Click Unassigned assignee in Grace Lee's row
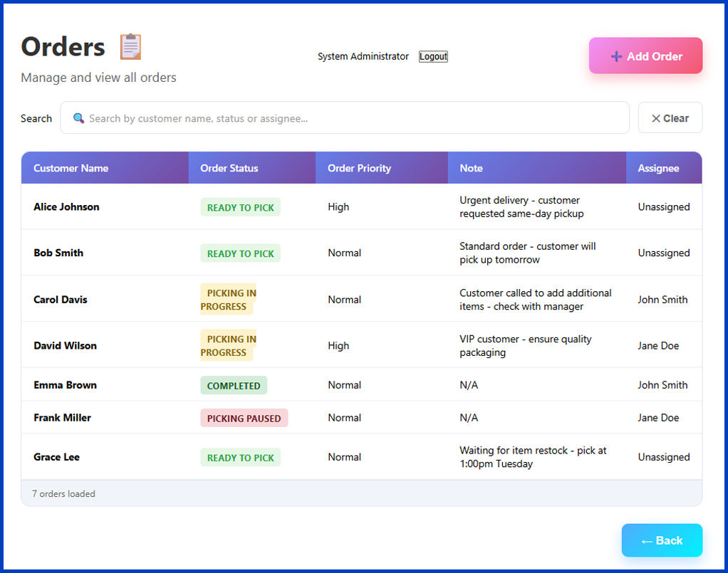Screen dimensions: 728x573 coord(663,457)
